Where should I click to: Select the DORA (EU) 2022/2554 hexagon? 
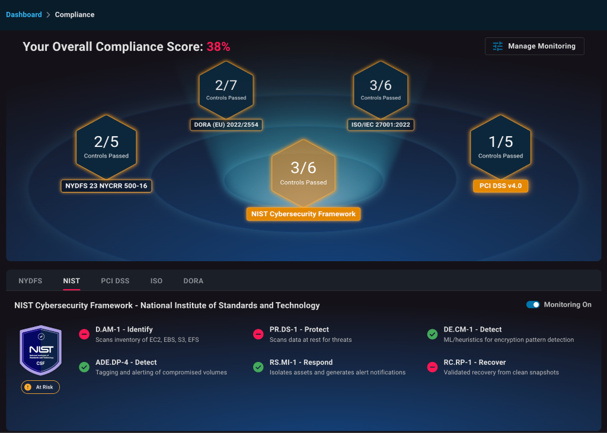coord(226,90)
